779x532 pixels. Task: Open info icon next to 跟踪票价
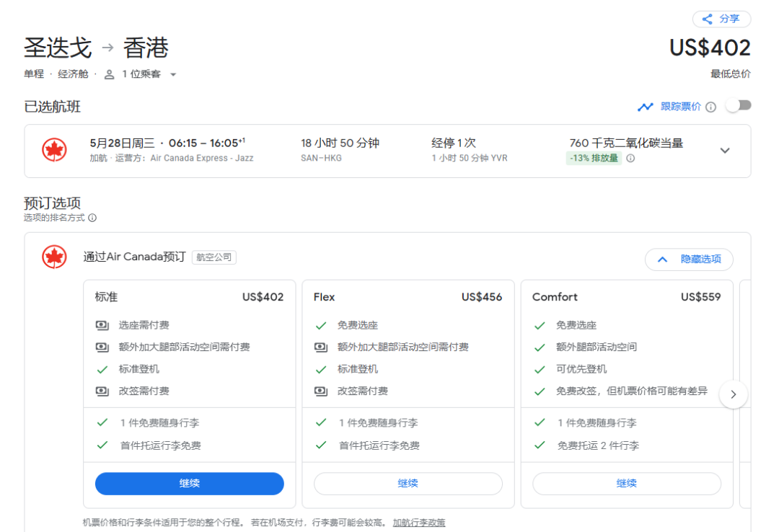click(x=711, y=107)
